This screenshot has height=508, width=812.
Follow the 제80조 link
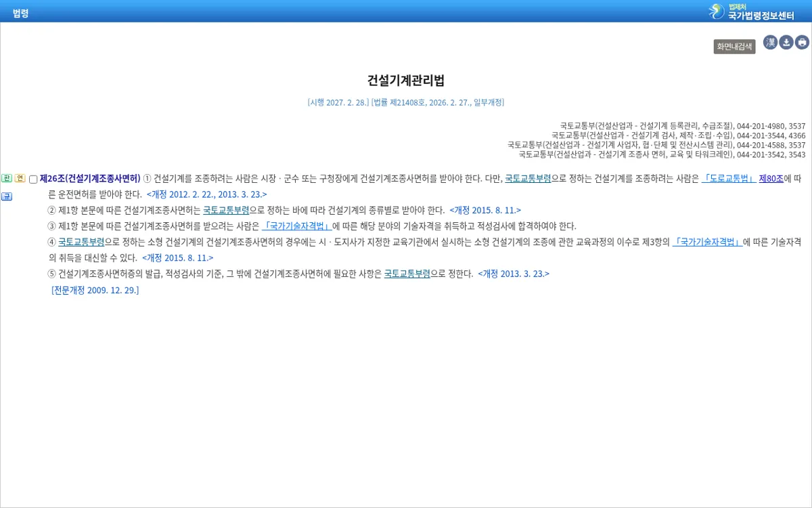771,179
